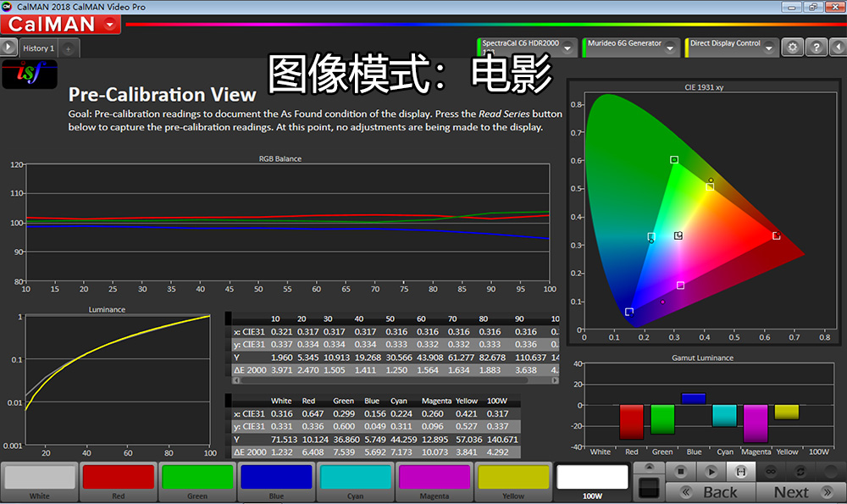Open the Direct Display Control dropdown
The image size is (847, 504).
[x=769, y=47]
